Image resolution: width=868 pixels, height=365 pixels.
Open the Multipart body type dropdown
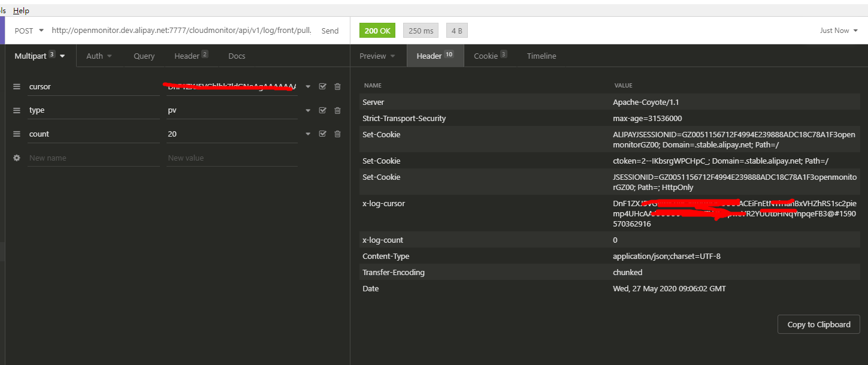40,56
